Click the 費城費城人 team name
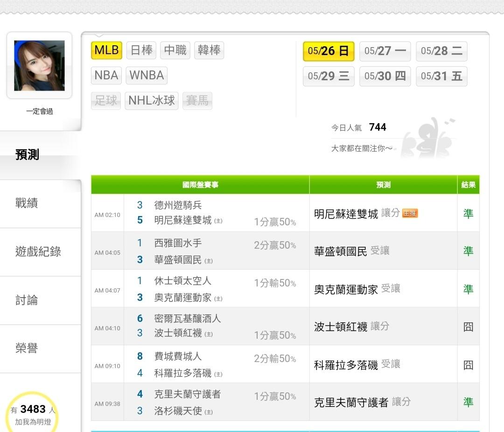504x432 pixels. pos(178,356)
